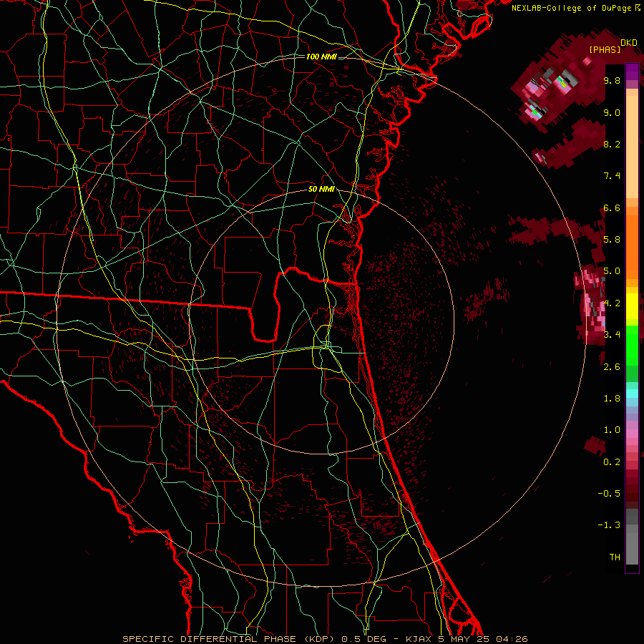Click the 50 NMI range ring label
This screenshot has width=644, height=644.
321,189
